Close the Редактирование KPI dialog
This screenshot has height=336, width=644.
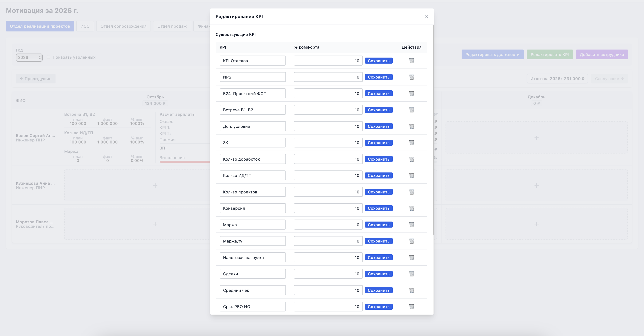pos(427,17)
